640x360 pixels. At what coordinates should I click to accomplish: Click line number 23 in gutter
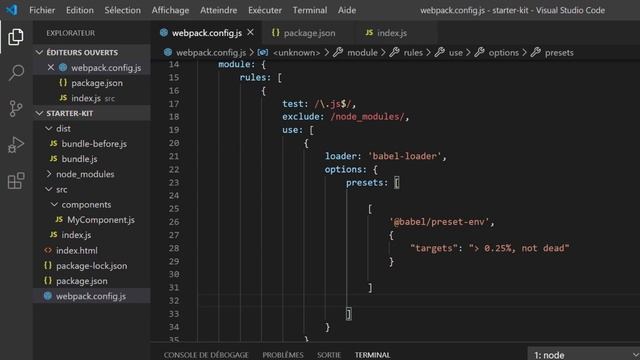(x=174, y=182)
